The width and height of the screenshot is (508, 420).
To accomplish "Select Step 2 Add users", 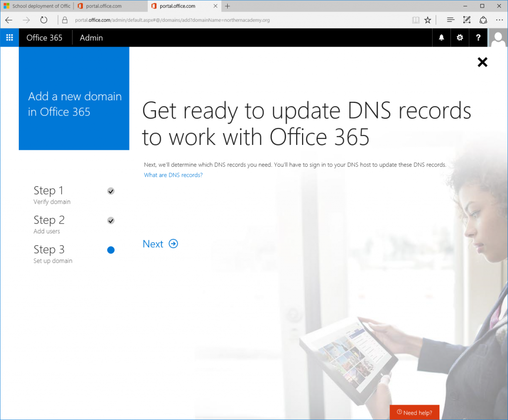I will coord(49,224).
